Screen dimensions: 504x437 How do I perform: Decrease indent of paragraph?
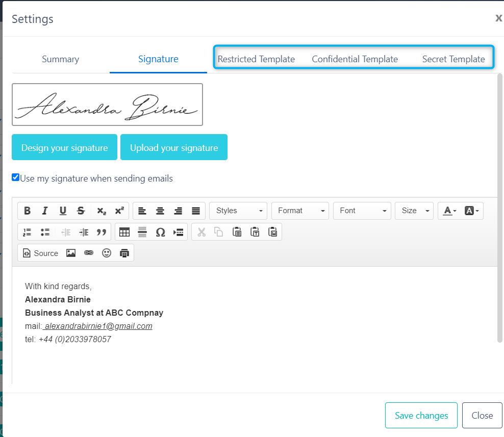click(66, 232)
